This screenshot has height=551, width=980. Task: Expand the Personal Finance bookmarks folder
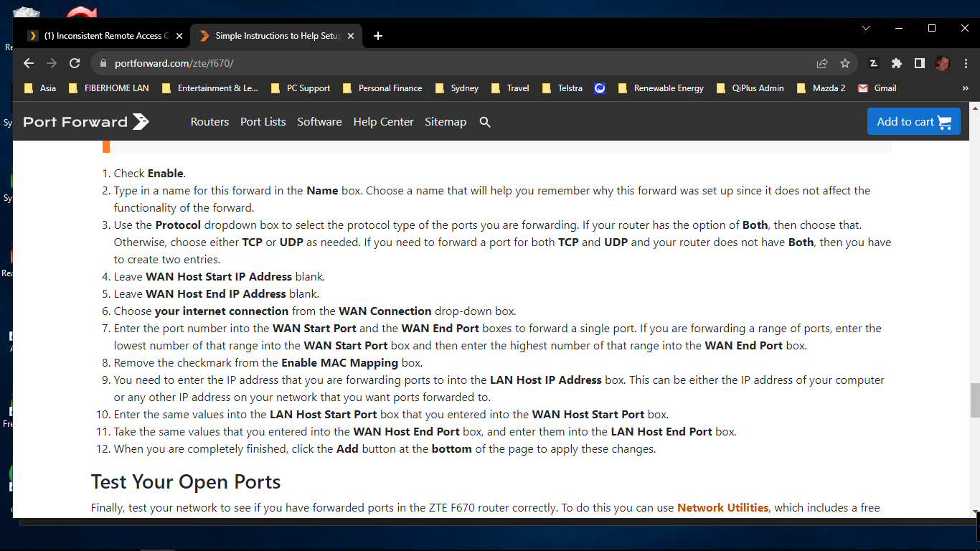point(382,88)
